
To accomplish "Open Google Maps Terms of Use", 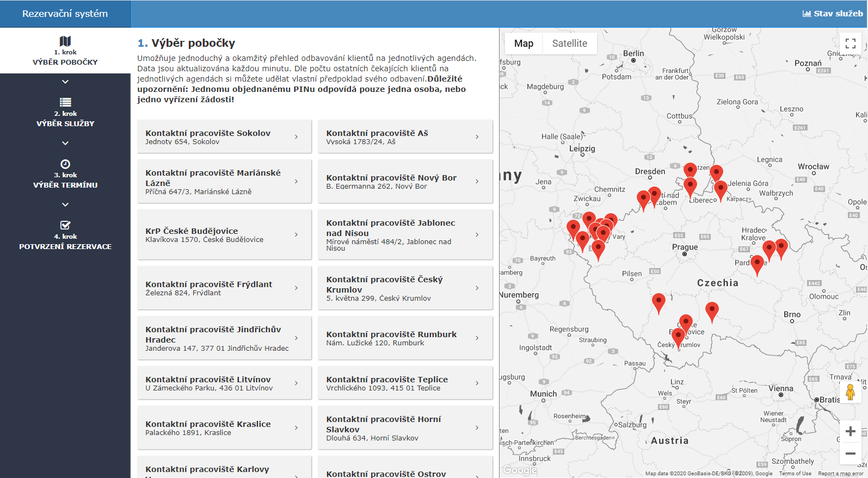I will click(795, 474).
